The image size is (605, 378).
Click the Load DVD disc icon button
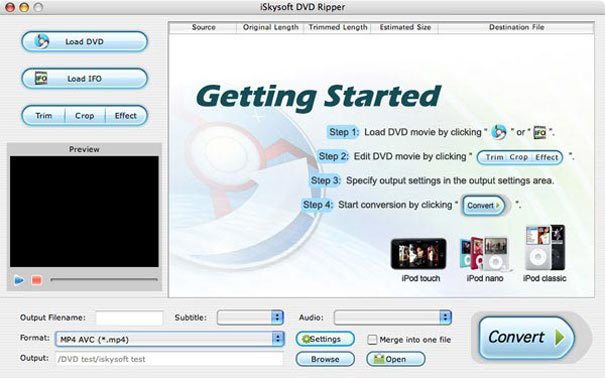(x=84, y=41)
